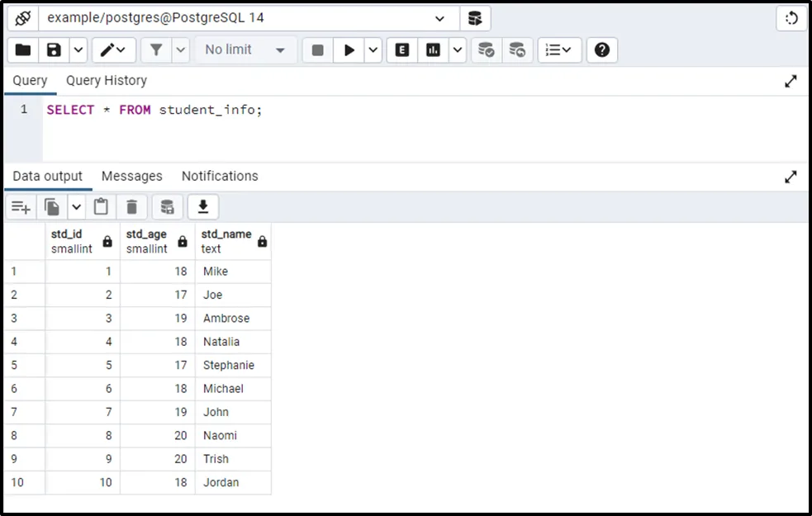812x516 pixels.
Task: Switch to the Query History tab
Action: [107, 81]
